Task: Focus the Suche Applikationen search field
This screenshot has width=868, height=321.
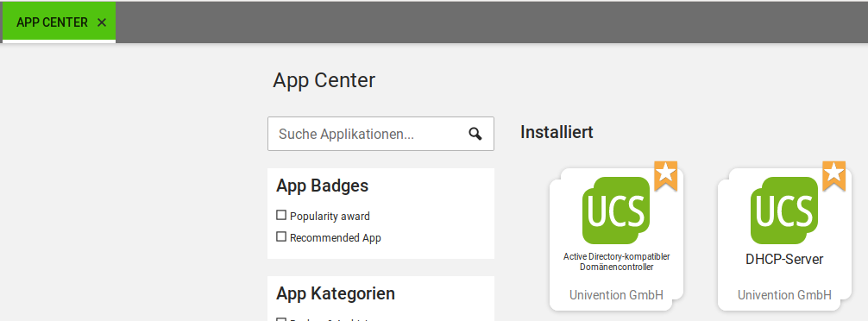Action: point(381,134)
